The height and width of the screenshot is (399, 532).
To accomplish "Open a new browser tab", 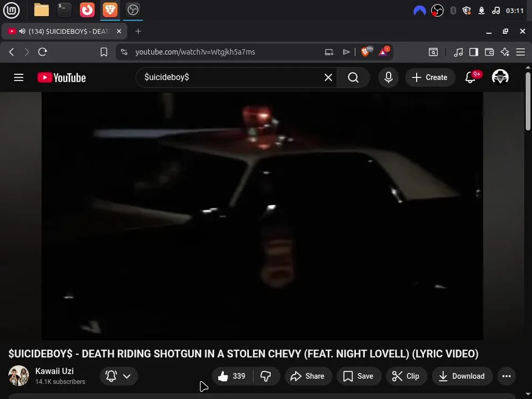I will coord(138,31).
